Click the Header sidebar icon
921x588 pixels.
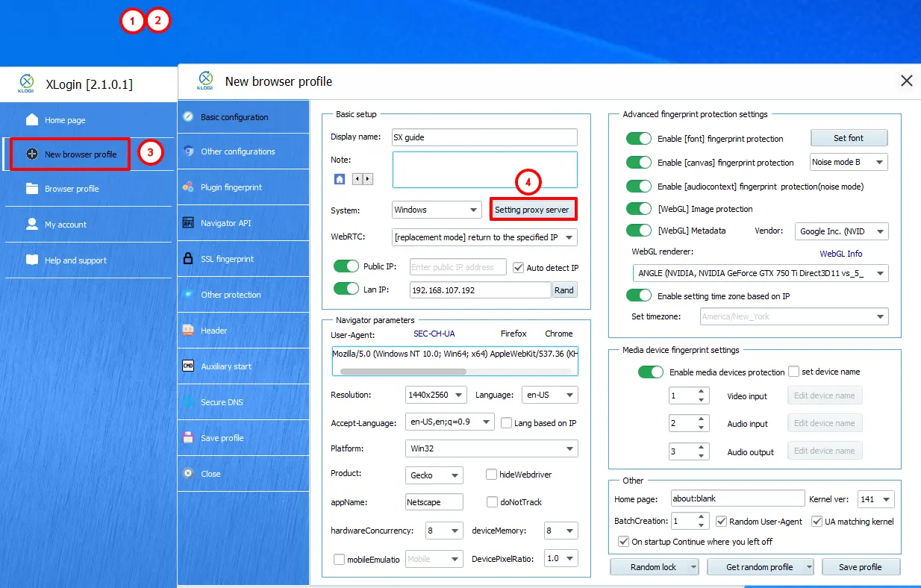(x=188, y=331)
